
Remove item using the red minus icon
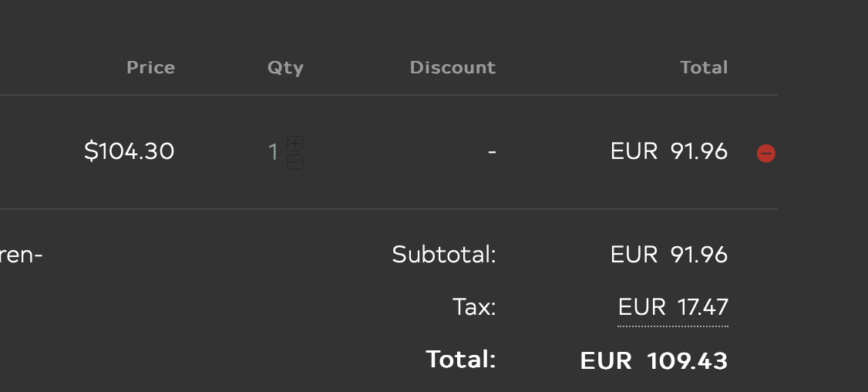pos(765,154)
